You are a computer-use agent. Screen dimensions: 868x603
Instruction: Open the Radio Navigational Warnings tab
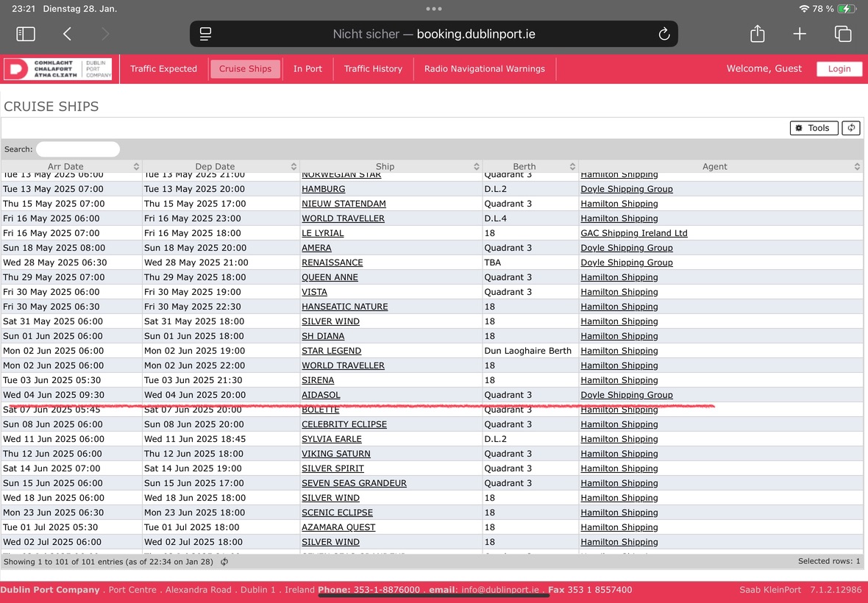coord(485,69)
